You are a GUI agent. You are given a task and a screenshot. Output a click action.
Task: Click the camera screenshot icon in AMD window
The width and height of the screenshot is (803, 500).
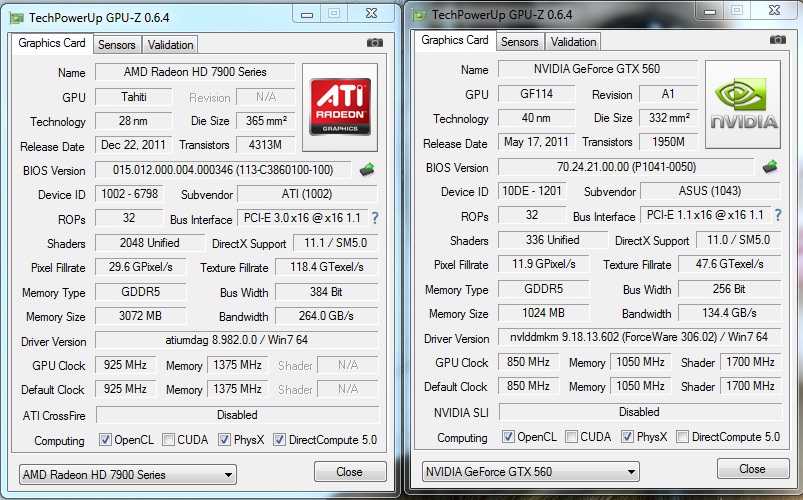pos(375,43)
